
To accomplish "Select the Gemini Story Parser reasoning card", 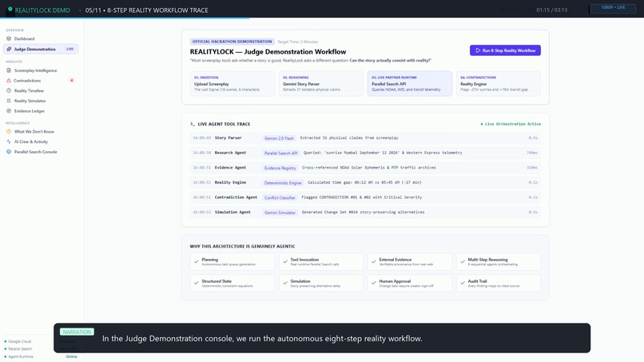I will [x=320, y=83].
